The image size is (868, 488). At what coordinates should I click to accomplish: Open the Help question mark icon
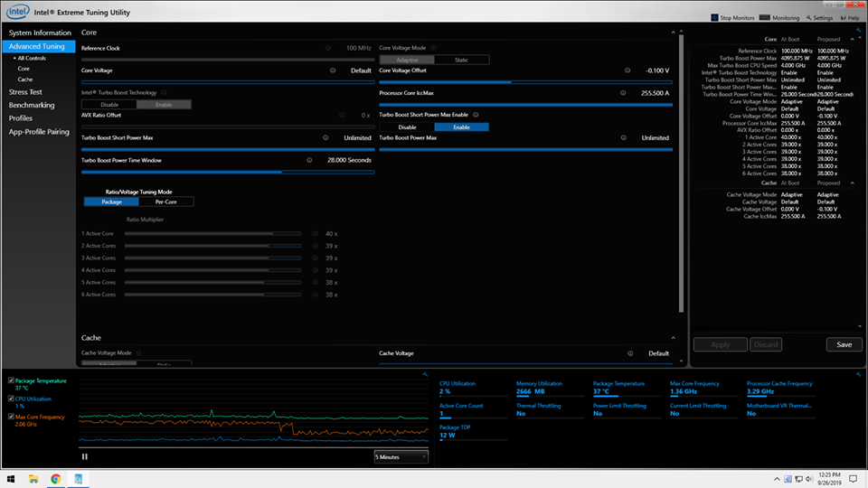click(843, 18)
